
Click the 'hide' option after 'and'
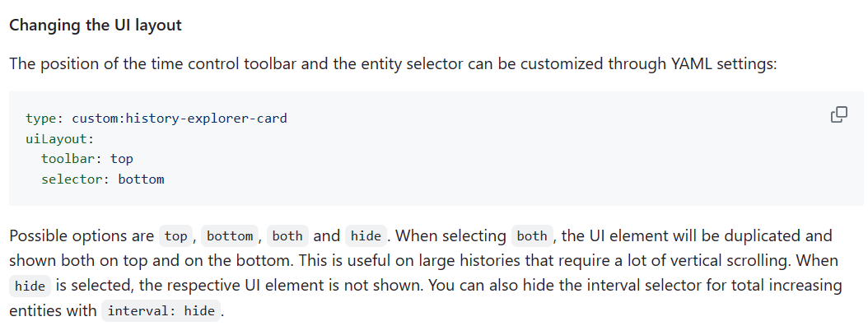[x=366, y=236]
